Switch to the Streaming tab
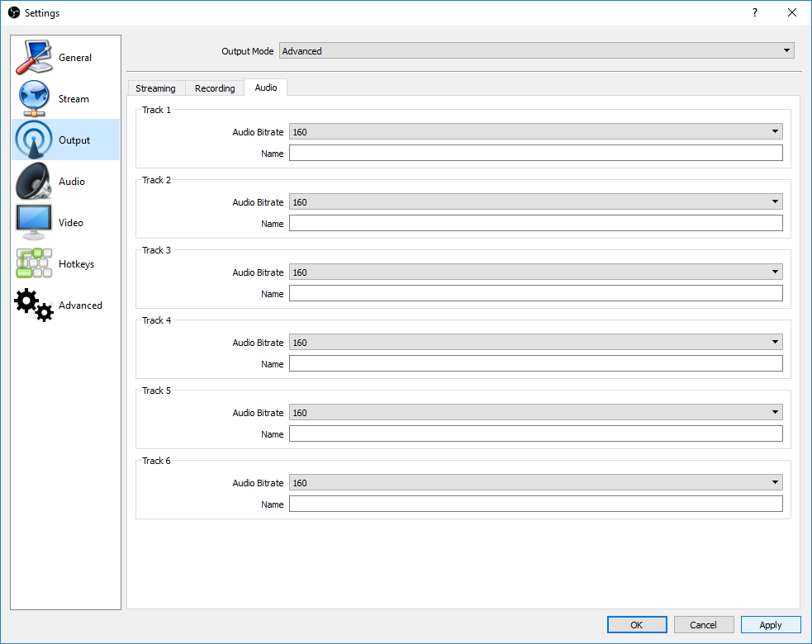Image resolution: width=812 pixels, height=644 pixels. pyautogui.click(x=155, y=88)
